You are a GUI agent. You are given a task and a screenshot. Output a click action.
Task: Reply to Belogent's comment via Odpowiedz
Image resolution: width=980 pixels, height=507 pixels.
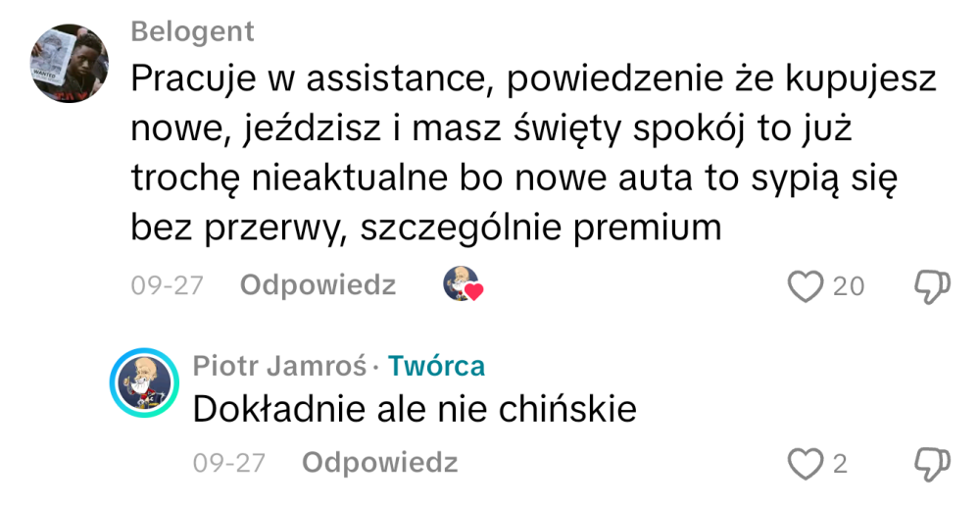tap(318, 285)
